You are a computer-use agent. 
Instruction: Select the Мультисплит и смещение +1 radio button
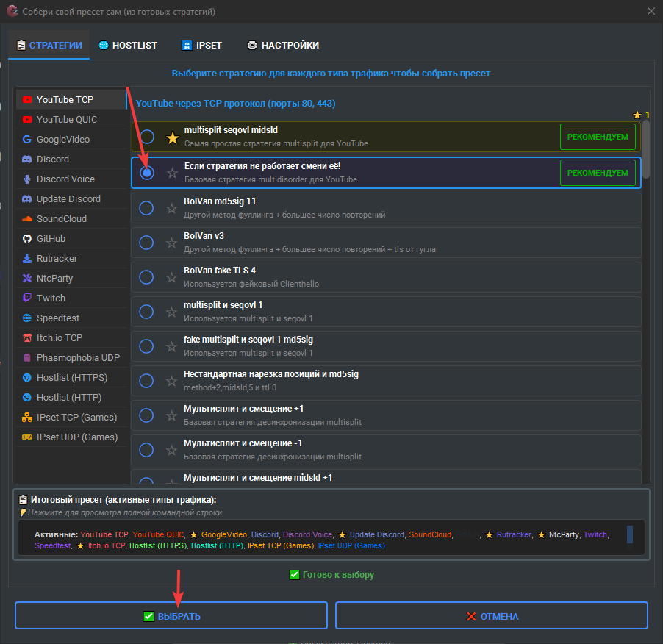[146, 415]
